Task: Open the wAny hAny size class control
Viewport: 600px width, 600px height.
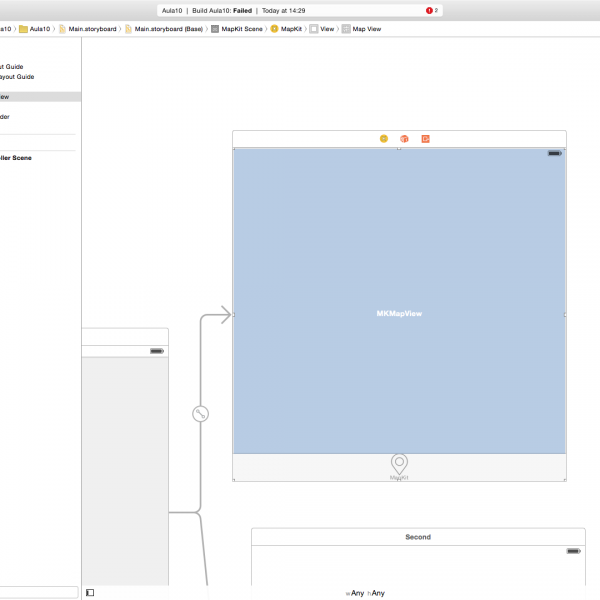Action: [x=365, y=593]
